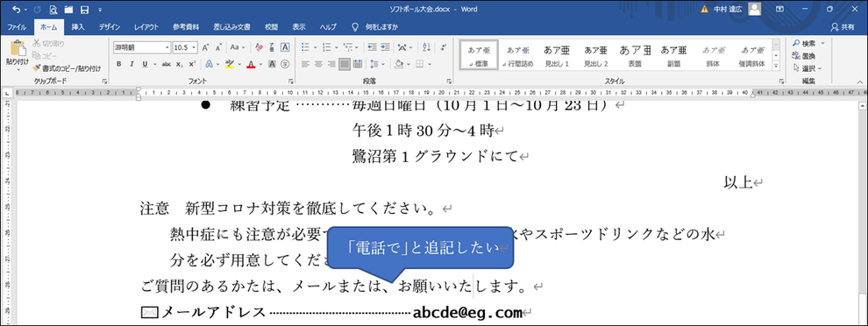868x326 pixels.
Task: Expand the numbered list style dropdown arrow
Action: coord(336,47)
